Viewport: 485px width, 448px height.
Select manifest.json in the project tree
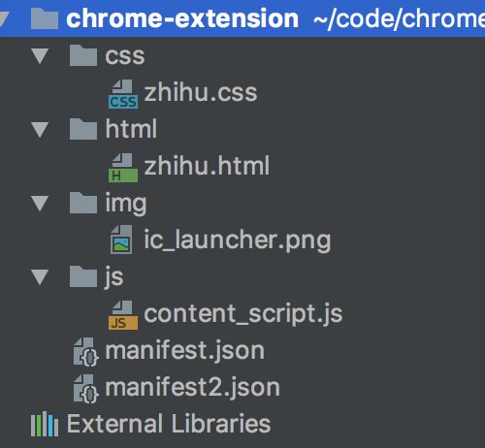click(185, 351)
